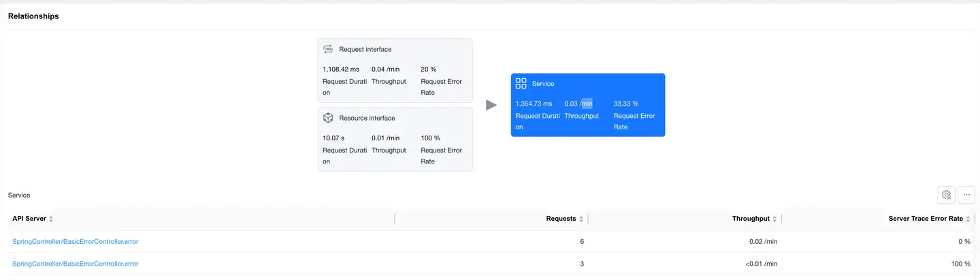Screen dimensions: 980x280
Task: Sort table by API Server column
Action: (x=51, y=219)
